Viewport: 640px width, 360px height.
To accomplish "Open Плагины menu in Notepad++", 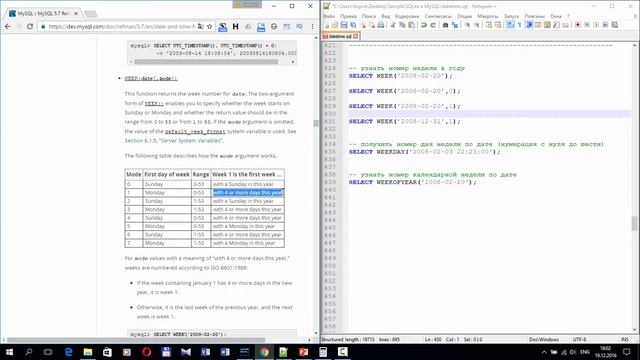I will coord(535,16).
